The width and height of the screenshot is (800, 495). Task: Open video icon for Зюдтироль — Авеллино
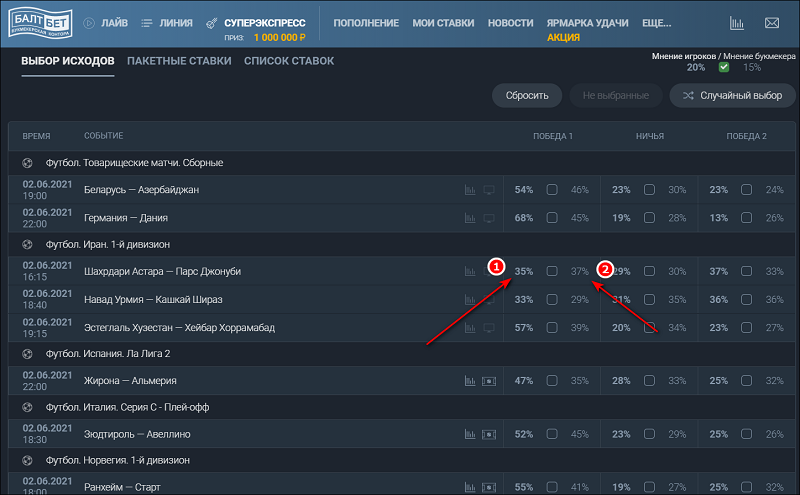(x=489, y=434)
